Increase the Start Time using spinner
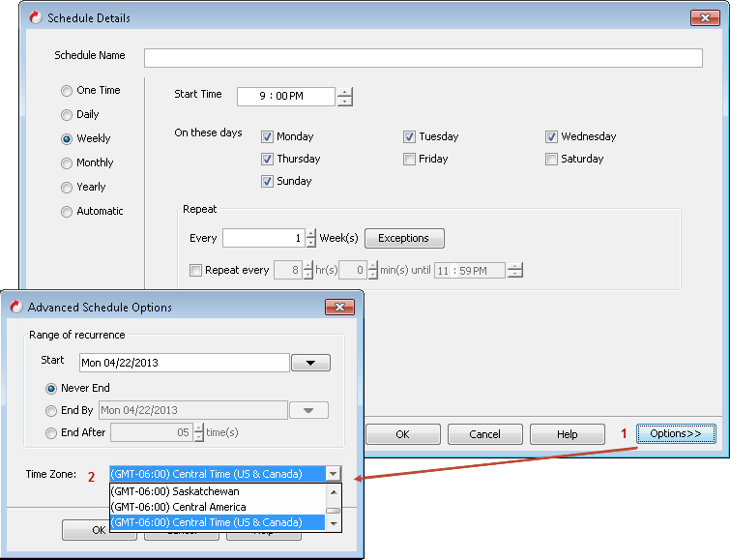Screen dimensions: 730x560 344,92
